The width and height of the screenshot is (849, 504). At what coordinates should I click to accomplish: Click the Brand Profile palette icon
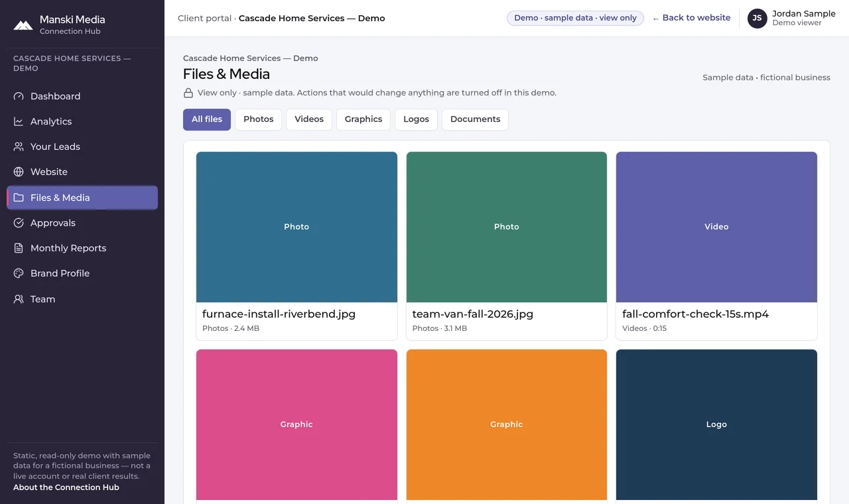click(x=19, y=273)
